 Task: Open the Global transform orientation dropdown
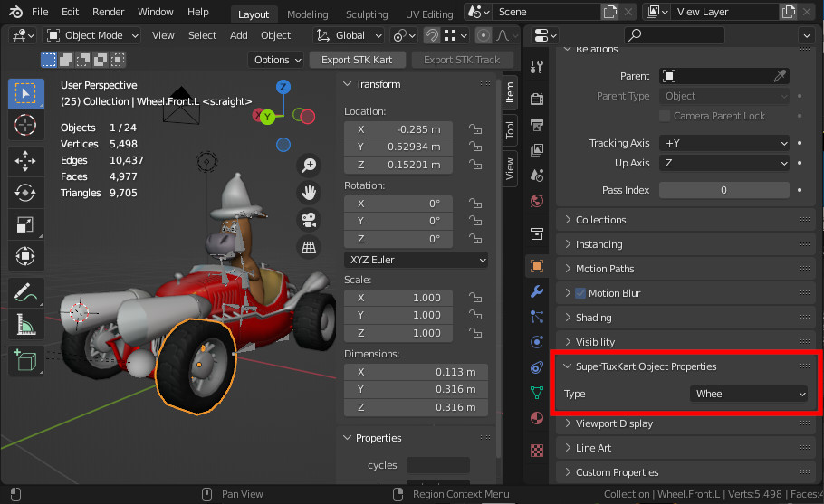[x=349, y=35]
